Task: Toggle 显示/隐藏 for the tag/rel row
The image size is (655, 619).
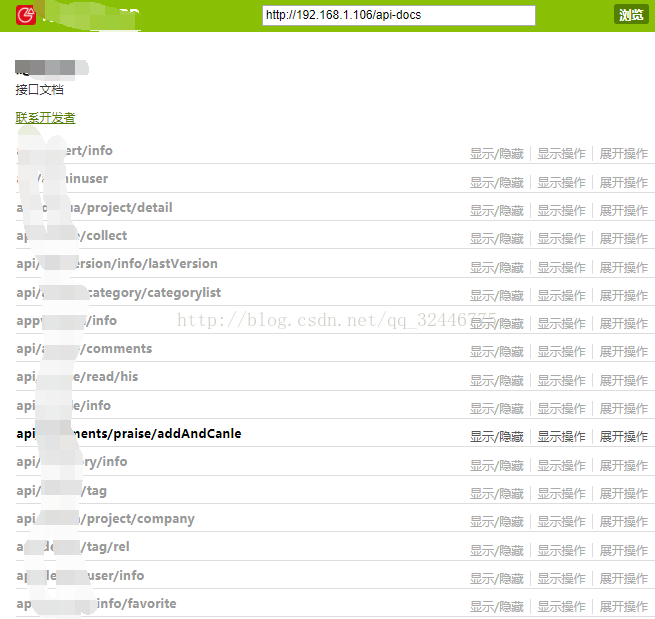Action: [x=497, y=551]
